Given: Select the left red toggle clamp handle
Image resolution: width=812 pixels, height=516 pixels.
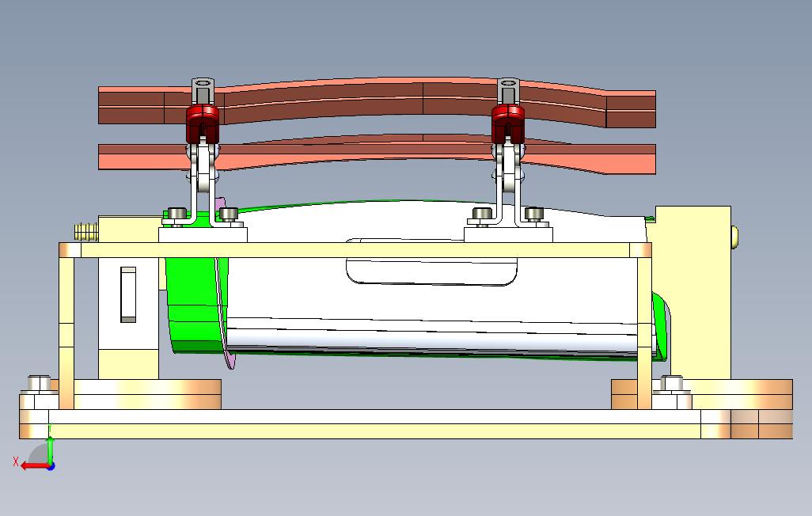Looking at the screenshot, I should 203,123.
